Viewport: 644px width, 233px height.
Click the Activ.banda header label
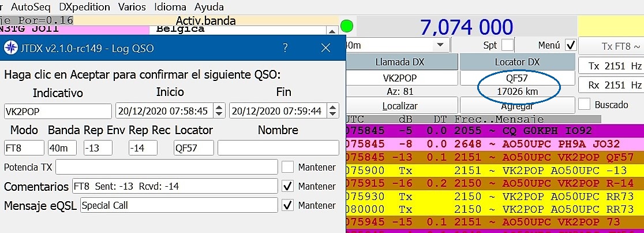click(x=205, y=20)
